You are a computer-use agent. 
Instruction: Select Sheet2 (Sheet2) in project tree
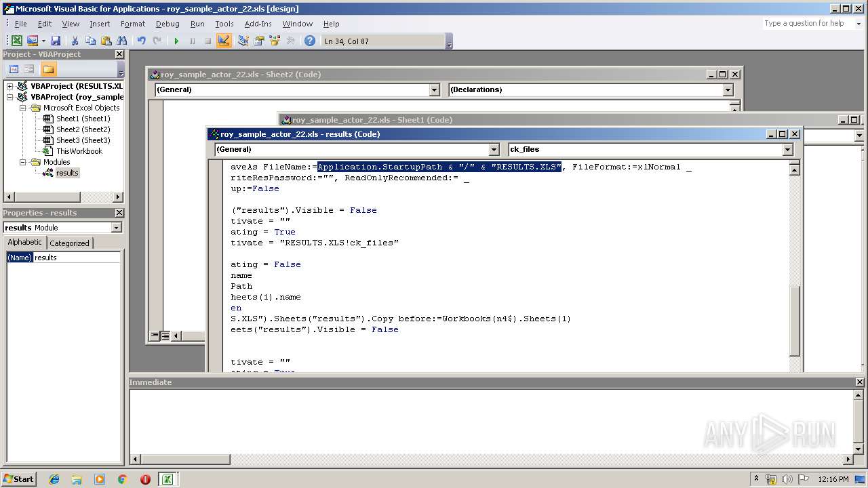[83, 129]
